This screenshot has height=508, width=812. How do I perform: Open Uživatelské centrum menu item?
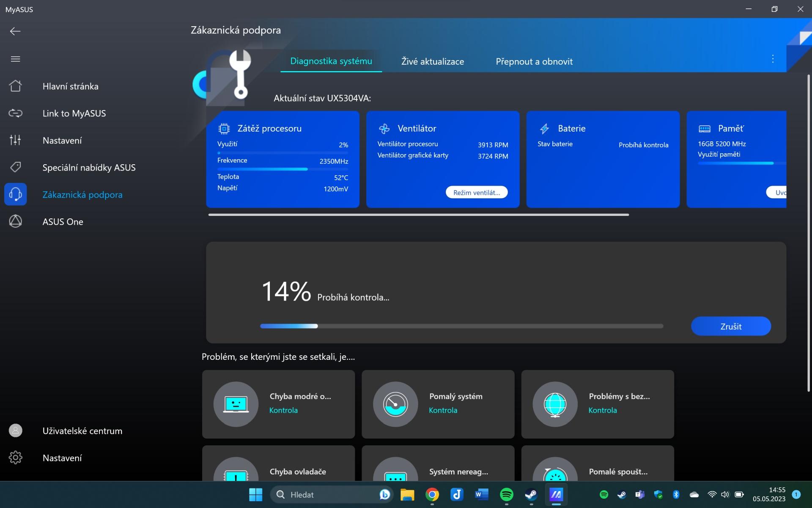click(82, 431)
